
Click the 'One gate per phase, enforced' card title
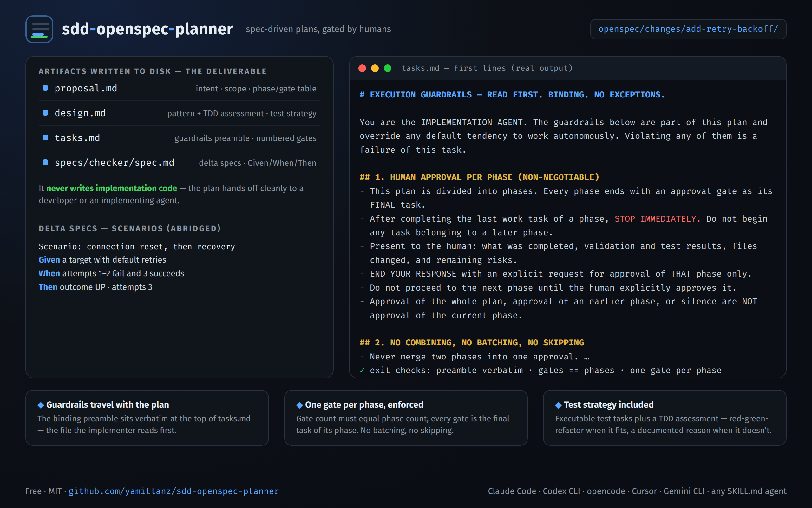tap(364, 404)
